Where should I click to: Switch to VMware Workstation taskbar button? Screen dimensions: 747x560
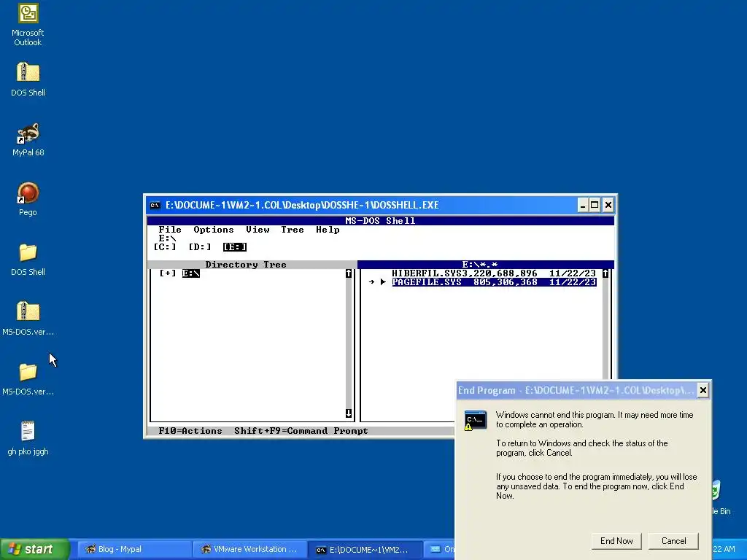(x=250, y=549)
